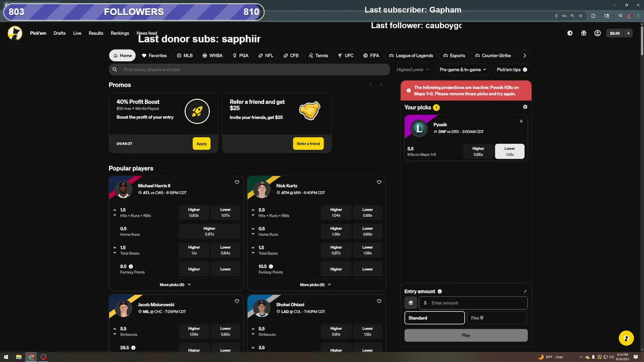Go to Results tab
The height and width of the screenshot is (362, 644).
[96, 33]
